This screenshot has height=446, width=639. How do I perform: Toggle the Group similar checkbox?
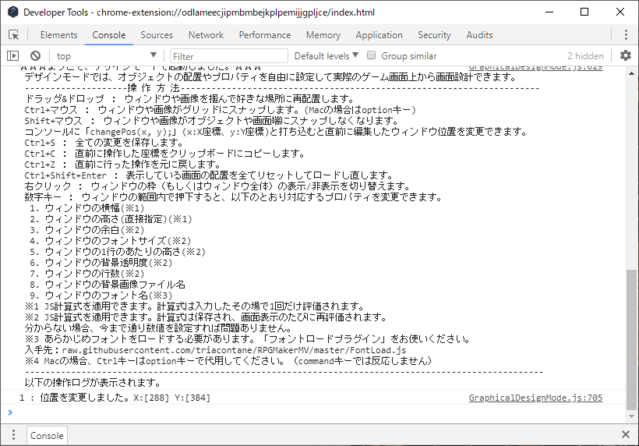371,55
